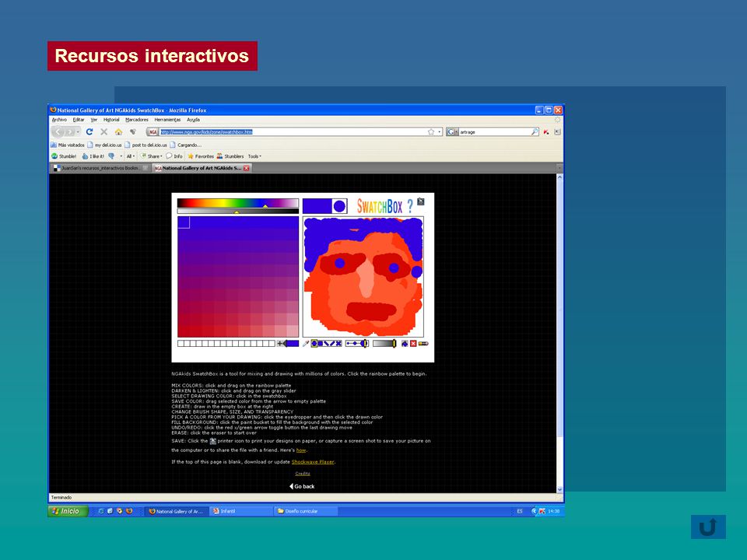This screenshot has width=747, height=560.
Task: Click the Back navigation arrow
Action: click(x=58, y=132)
